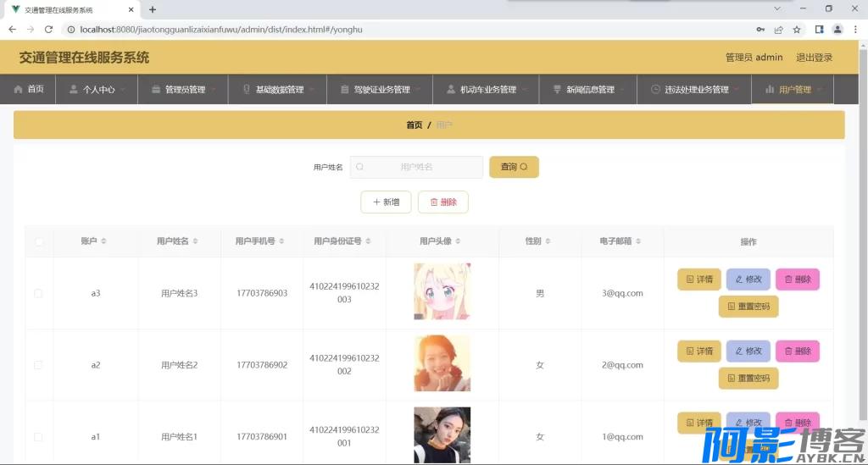Sort the 账户 column using its sort arrows
Viewport: 868px width, 465px height.
[103, 242]
